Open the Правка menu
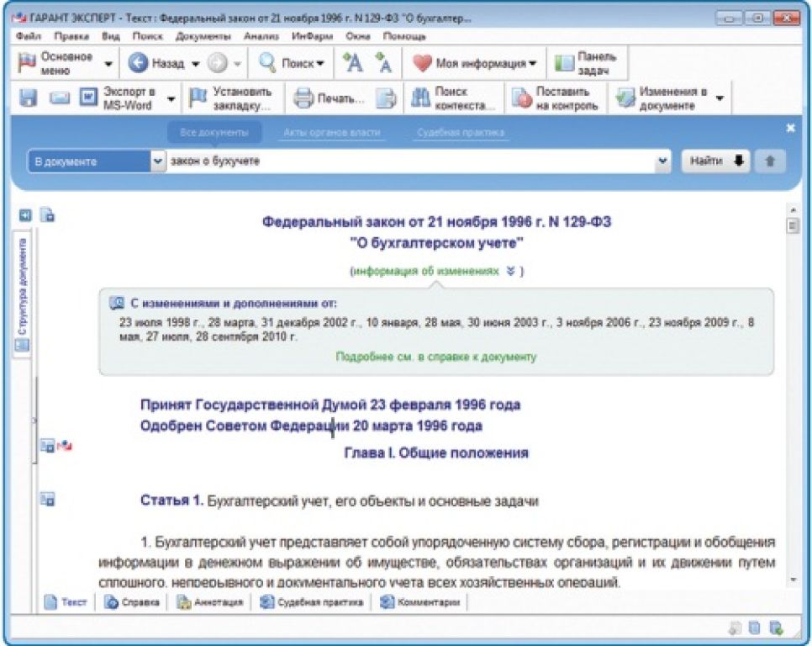The width and height of the screenshot is (812, 646). pyautogui.click(x=71, y=36)
